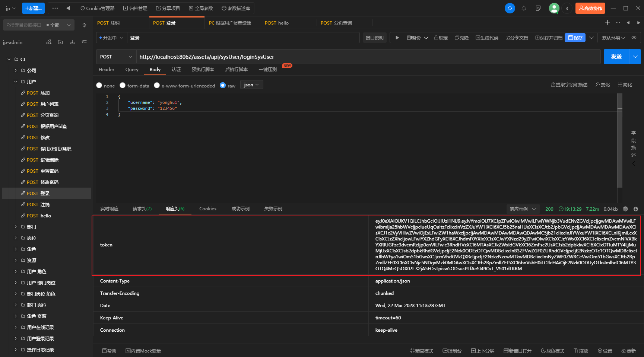This screenshot has width=644, height=357.
Task: Open the json format dropdown
Action: 251,85
